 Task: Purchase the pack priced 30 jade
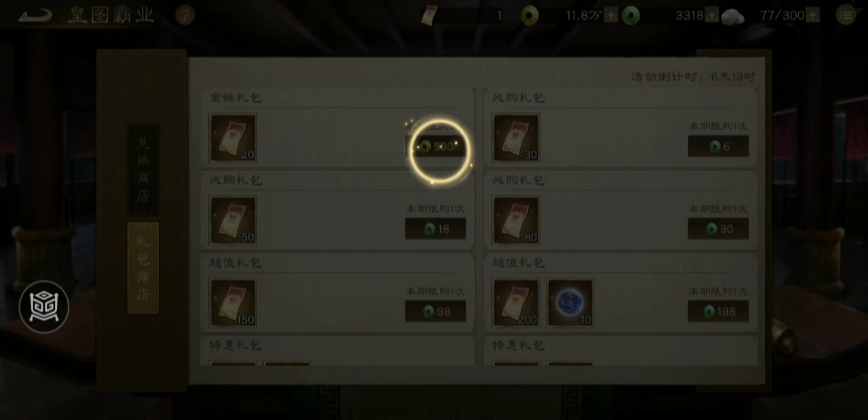pos(718,229)
